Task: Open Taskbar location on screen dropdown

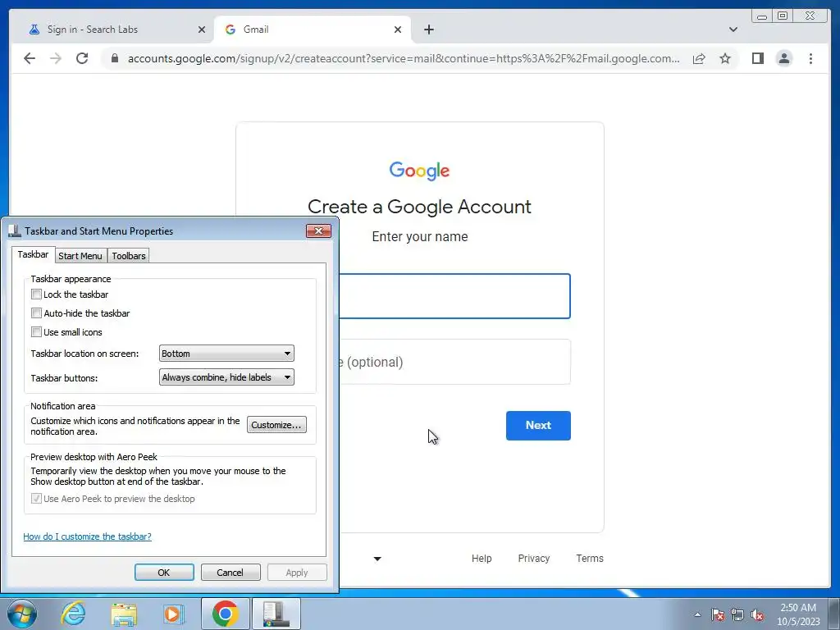Action: pyautogui.click(x=226, y=354)
